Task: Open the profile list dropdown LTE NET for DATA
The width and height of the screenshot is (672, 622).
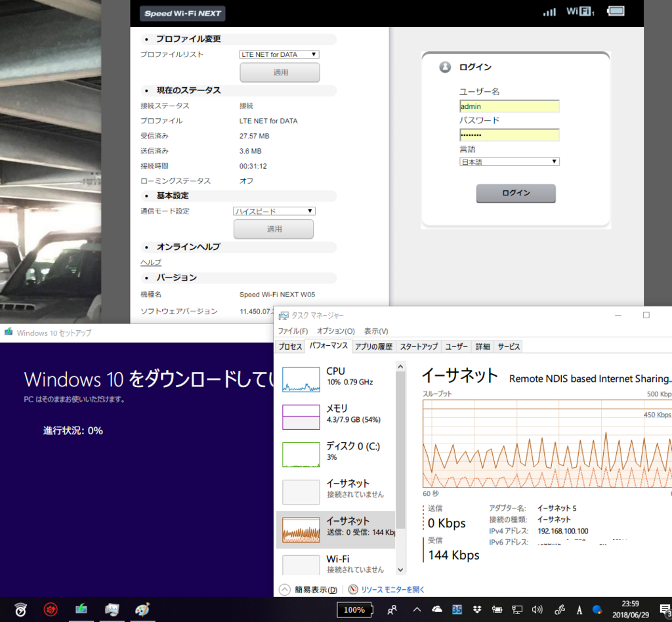Action: (279, 54)
